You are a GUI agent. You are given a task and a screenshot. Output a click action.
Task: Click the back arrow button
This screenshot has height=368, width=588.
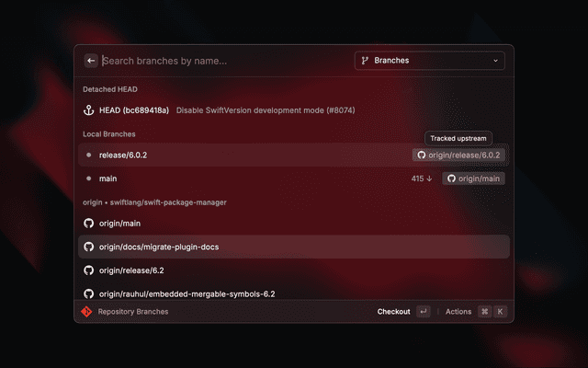[91, 61]
